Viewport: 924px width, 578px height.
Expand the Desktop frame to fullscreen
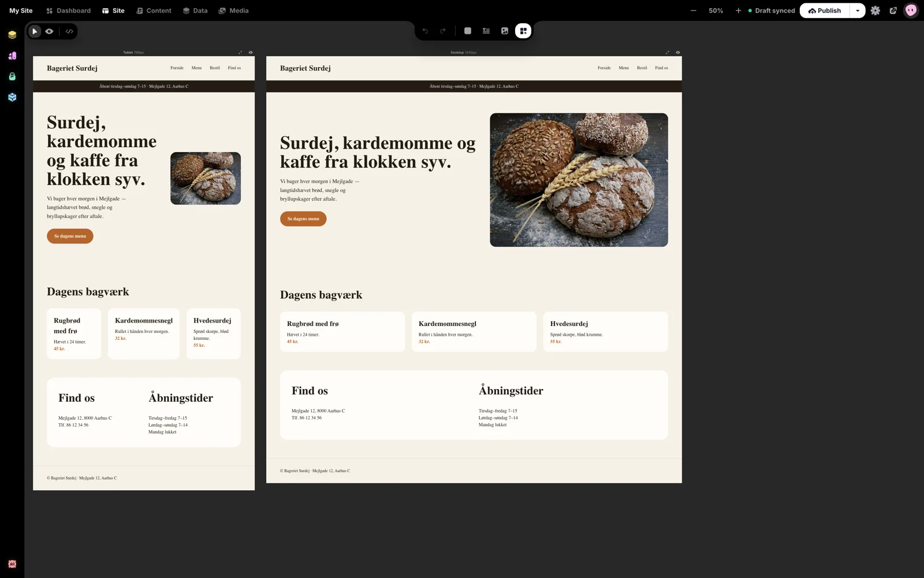(x=668, y=53)
